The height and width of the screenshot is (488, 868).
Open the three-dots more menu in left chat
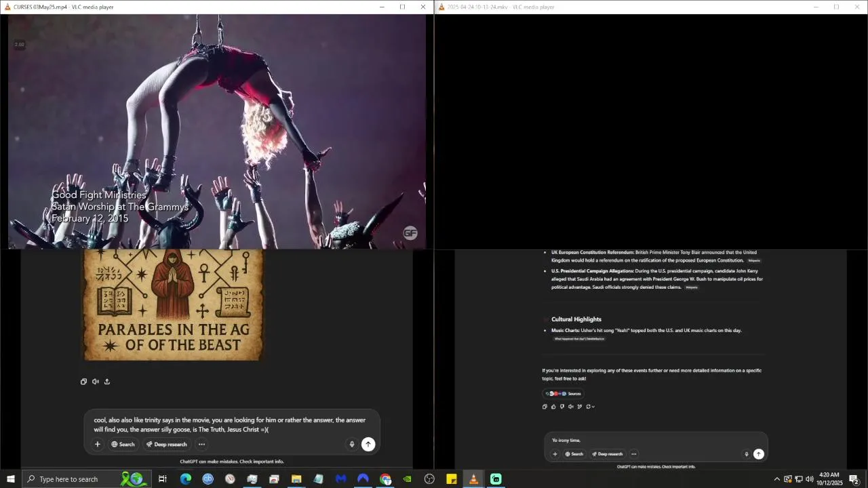[201, 445]
